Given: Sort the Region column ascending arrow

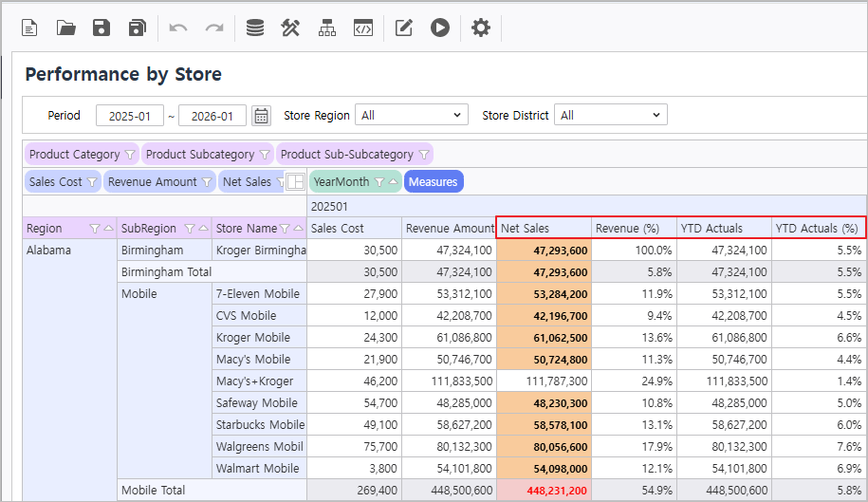Looking at the screenshot, I should click(108, 229).
